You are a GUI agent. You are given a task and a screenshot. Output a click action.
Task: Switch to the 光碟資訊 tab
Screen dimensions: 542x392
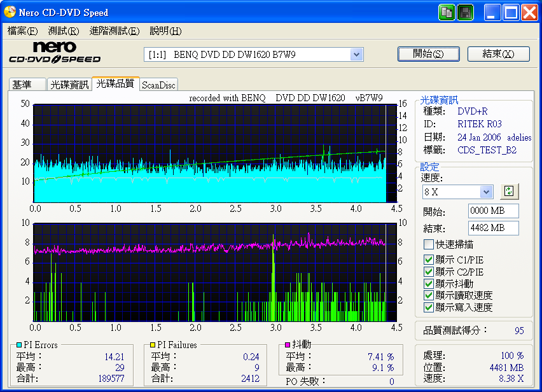69,85
